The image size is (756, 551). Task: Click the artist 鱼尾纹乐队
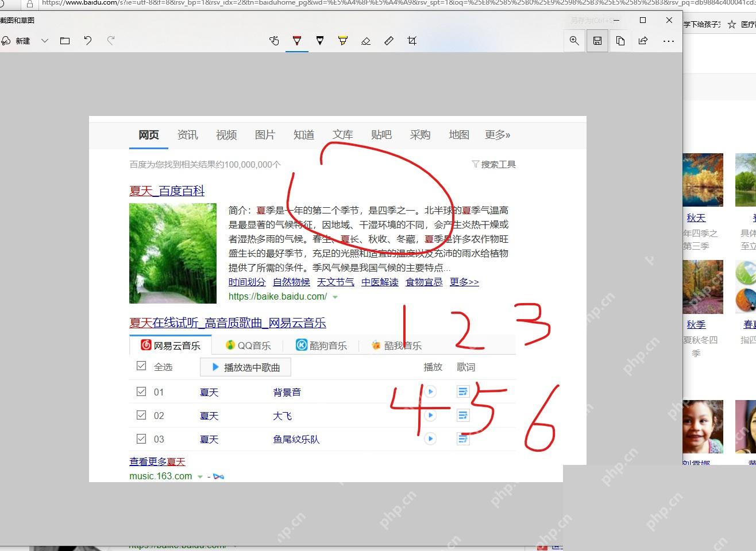[296, 440]
